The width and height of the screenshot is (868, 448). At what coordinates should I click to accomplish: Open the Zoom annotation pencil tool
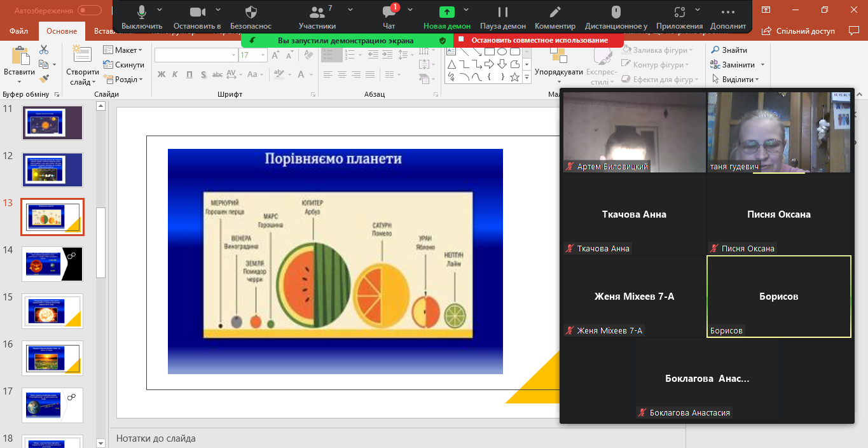pyautogui.click(x=555, y=16)
